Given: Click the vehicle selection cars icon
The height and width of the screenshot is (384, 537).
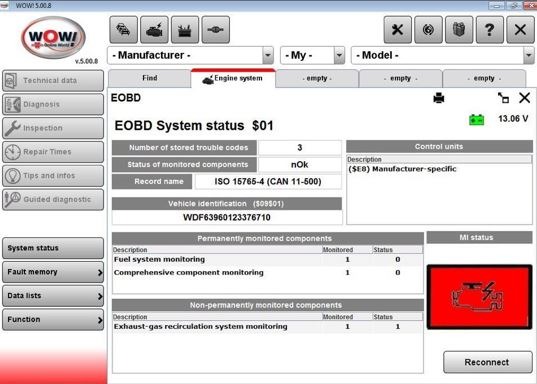Looking at the screenshot, I should point(124,30).
